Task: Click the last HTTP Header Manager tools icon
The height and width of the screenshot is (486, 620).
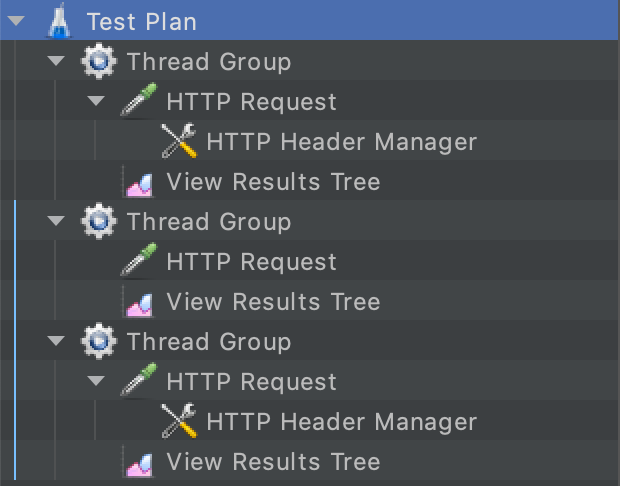Action: (180, 422)
